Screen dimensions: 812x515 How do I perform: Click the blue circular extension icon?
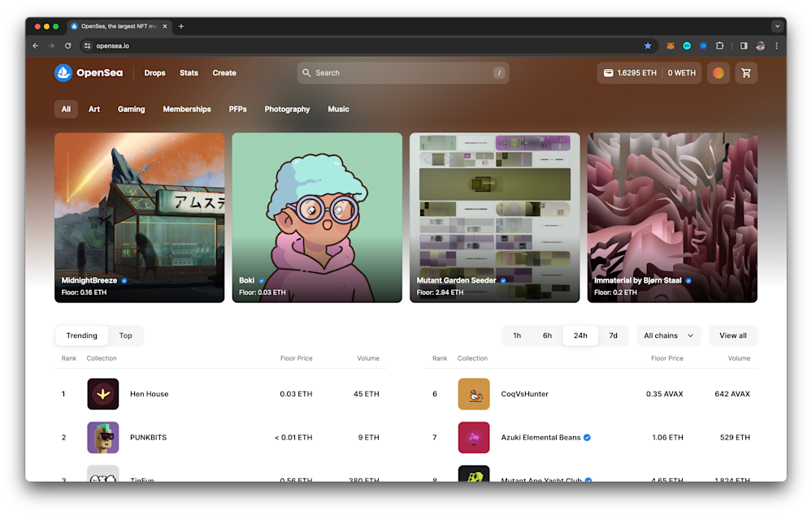[703, 45]
